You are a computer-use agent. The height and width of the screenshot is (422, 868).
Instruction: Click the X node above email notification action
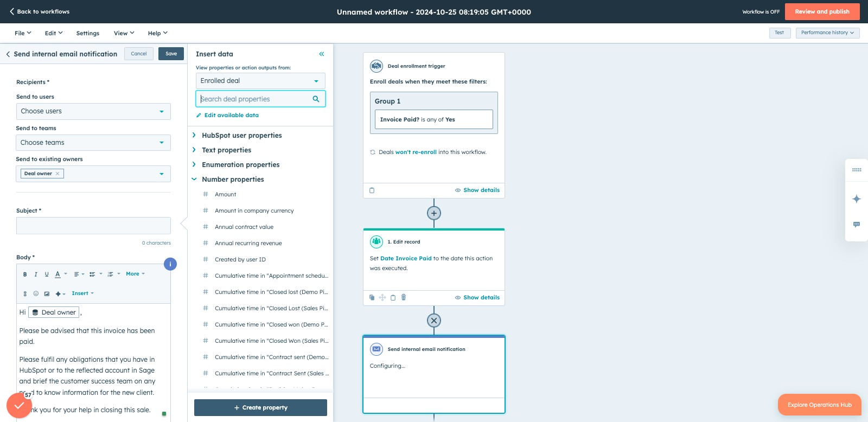pyautogui.click(x=434, y=321)
